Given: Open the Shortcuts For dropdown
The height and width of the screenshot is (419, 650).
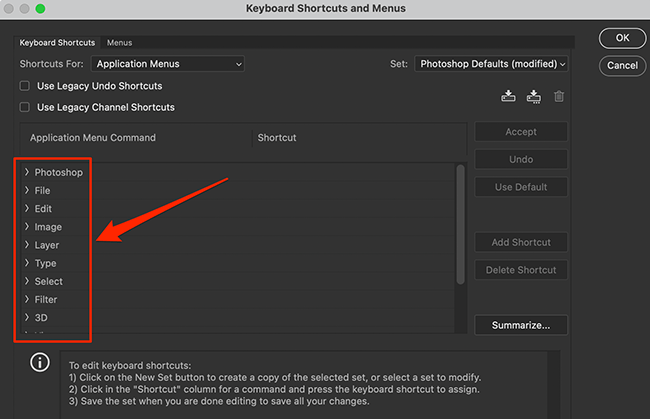Looking at the screenshot, I should (170, 64).
